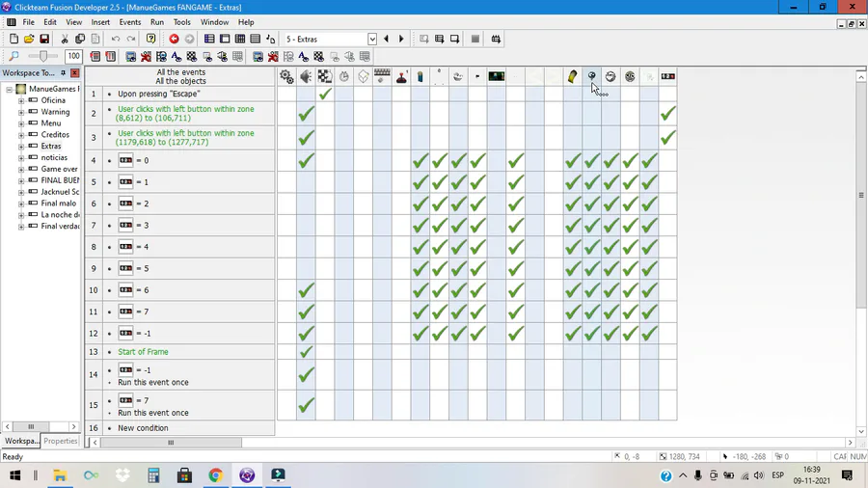Open the contextual help icon
The height and width of the screenshot is (488, 868).
[150, 39]
